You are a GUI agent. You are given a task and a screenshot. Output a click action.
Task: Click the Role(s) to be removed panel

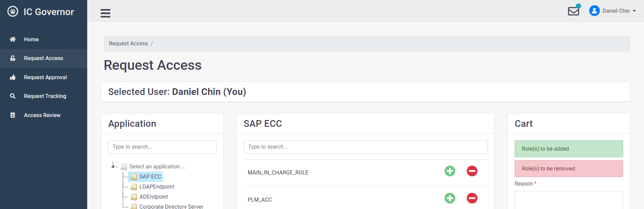(569, 169)
